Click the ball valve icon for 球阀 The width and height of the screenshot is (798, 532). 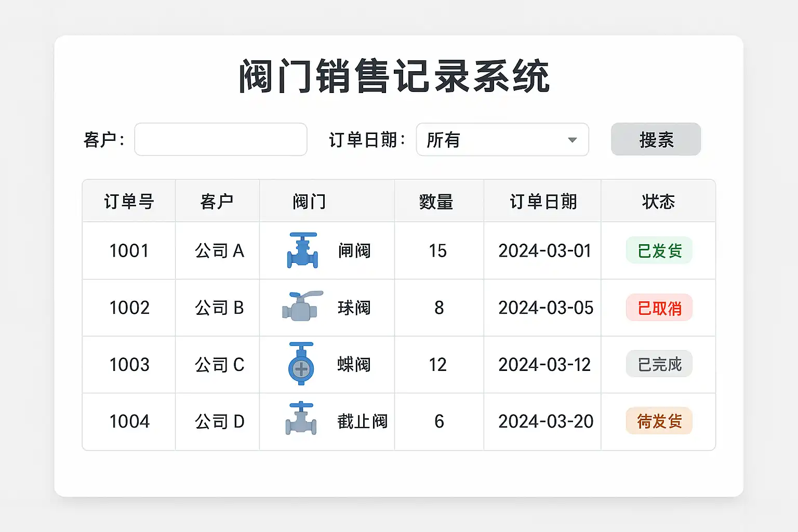point(302,306)
